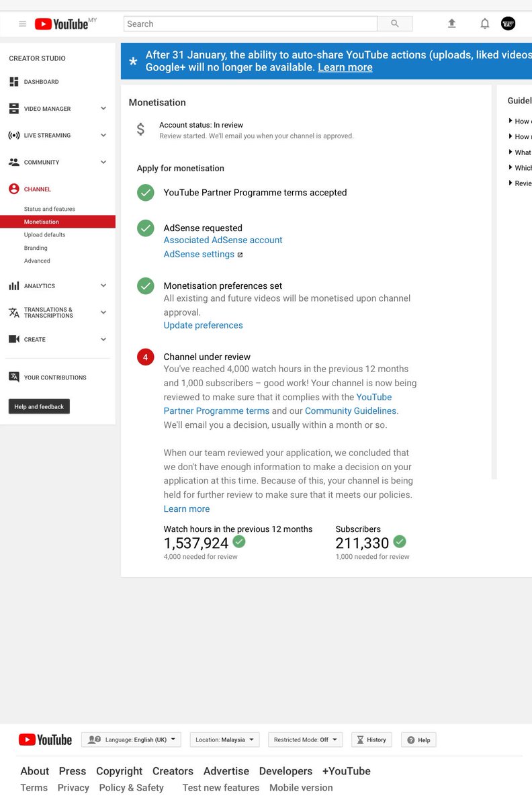The image size is (532, 806).
Task: Expand Translations & Transcriptions section
Action: 103,312
